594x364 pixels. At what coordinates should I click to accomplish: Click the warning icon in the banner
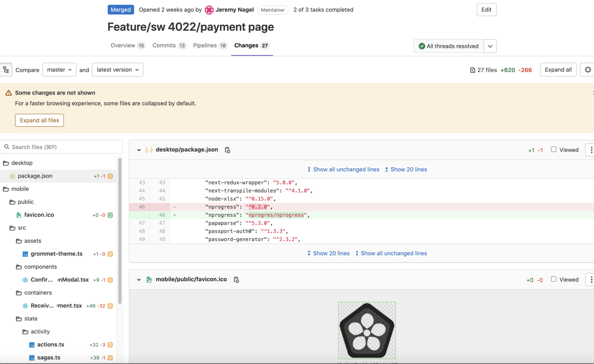pyautogui.click(x=8, y=93)
